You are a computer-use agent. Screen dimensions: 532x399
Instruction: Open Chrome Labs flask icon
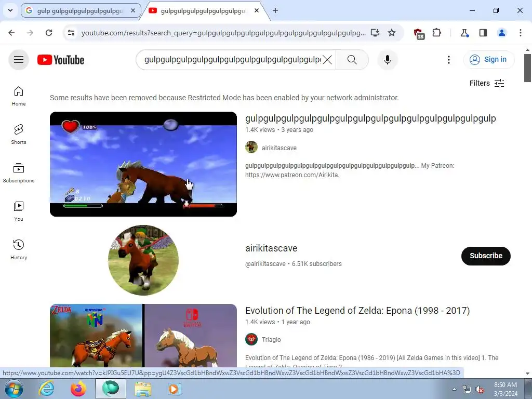464,33
